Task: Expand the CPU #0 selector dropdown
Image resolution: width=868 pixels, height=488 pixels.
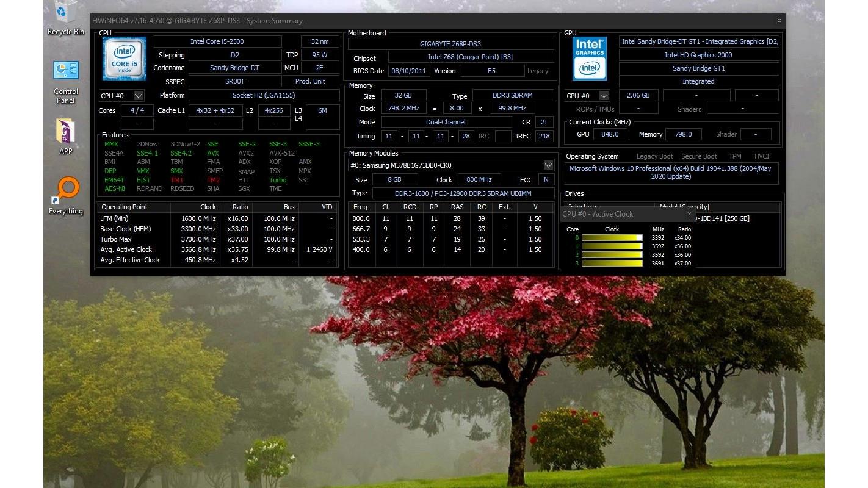Action: [x=138, y=96]
